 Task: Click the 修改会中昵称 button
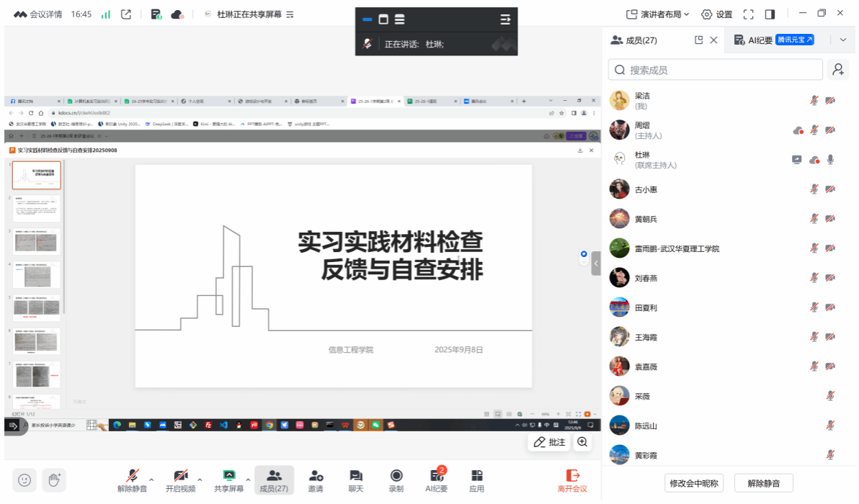point(695,483)
